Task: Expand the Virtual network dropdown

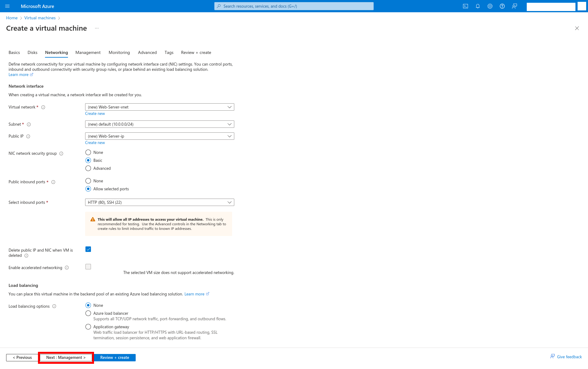Action: coord(159,107)
